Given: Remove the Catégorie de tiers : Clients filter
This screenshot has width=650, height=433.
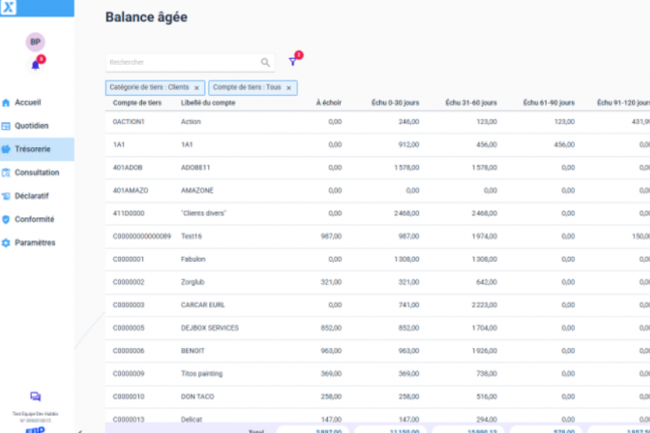Looking at the screenshot, I should pos(197,88).
